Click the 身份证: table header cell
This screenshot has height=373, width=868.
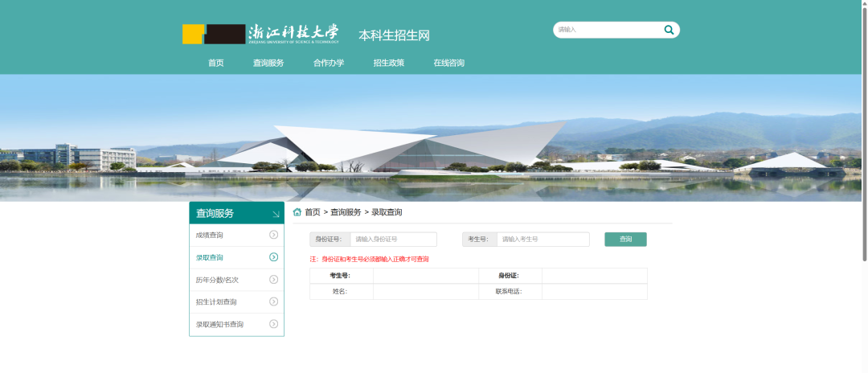click(510, 276)
